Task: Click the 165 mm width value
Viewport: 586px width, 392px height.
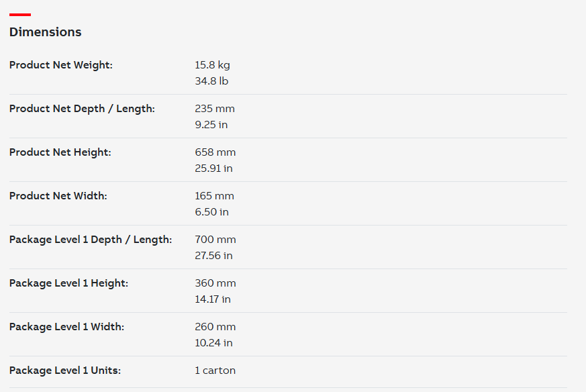Action: [x=215, y=196]
